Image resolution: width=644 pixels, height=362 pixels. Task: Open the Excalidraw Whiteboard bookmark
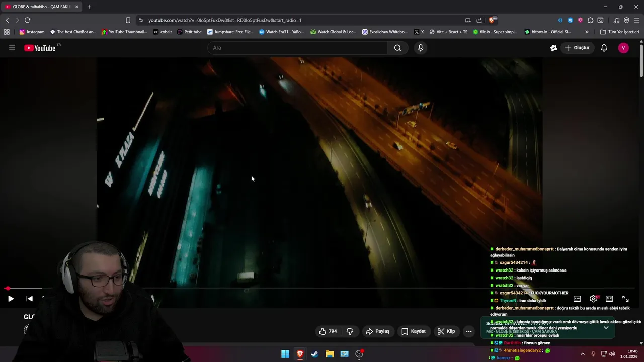[x=385, y=32]
